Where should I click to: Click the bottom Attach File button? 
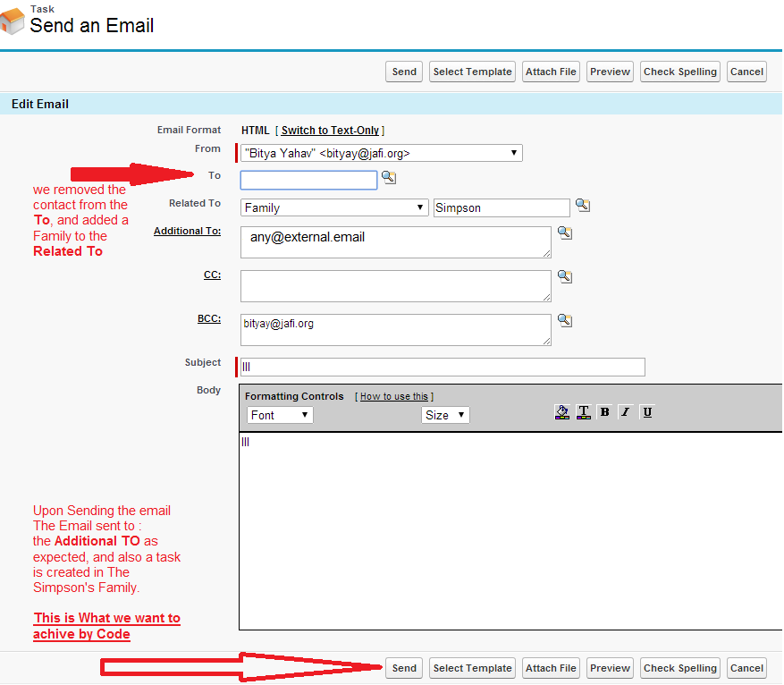click(551, 668)
